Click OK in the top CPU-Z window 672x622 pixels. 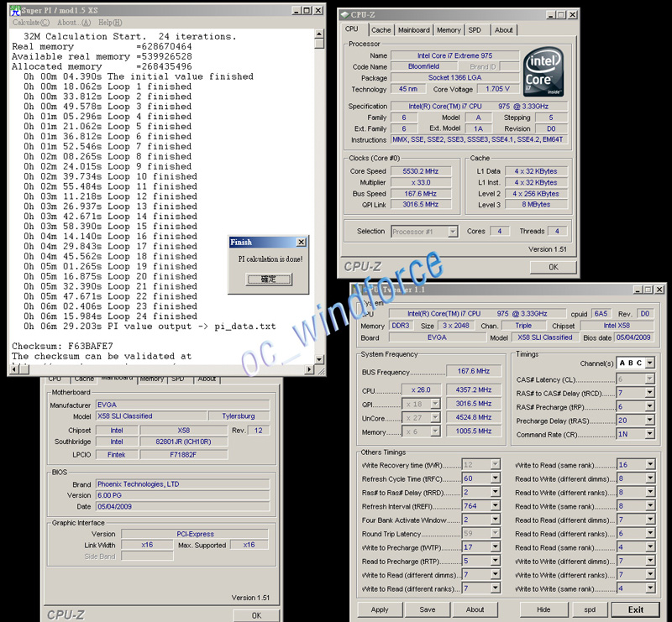(x=554, y=267)
